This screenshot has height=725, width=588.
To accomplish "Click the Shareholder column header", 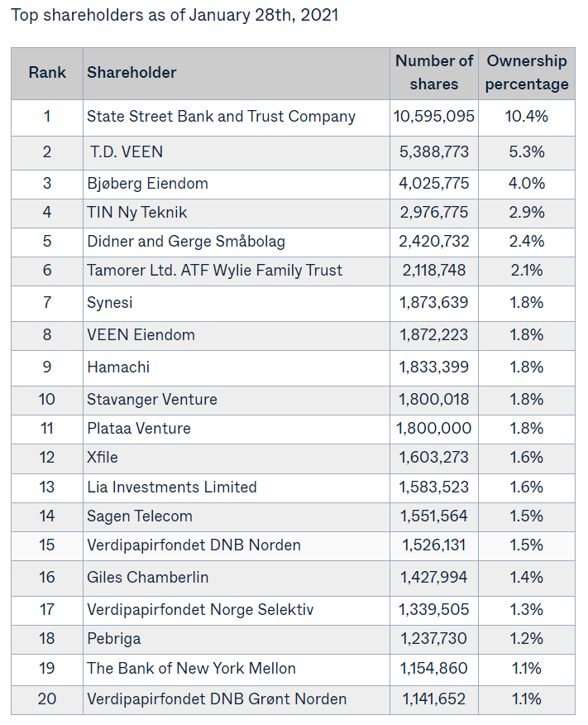I will tap(131, 73).
